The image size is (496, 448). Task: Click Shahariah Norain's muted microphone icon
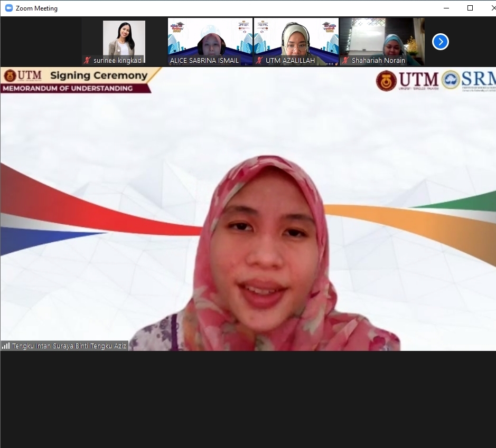[x=345, y=61]
